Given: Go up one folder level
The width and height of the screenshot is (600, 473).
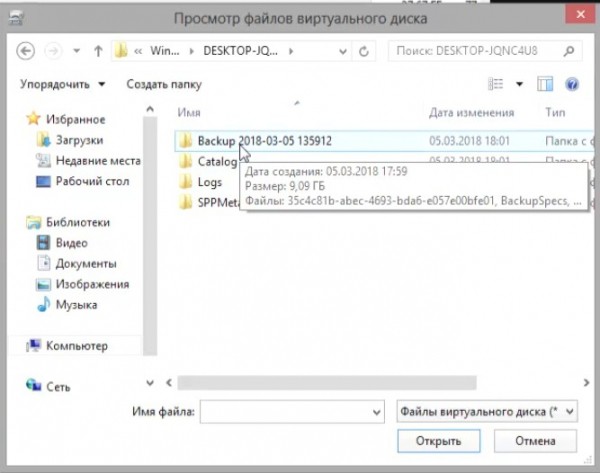Looking at the screenshot, I should (98, 51).
